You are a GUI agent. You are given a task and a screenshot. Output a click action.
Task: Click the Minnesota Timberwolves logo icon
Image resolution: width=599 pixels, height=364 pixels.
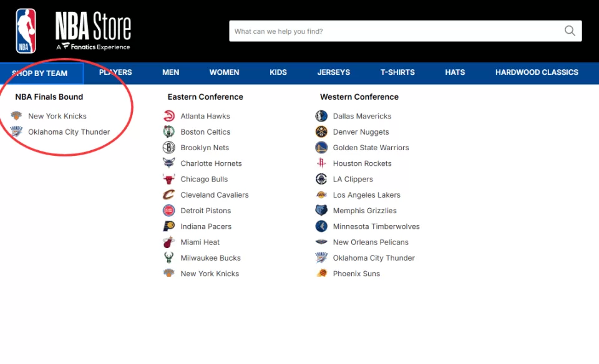point(321,226)
